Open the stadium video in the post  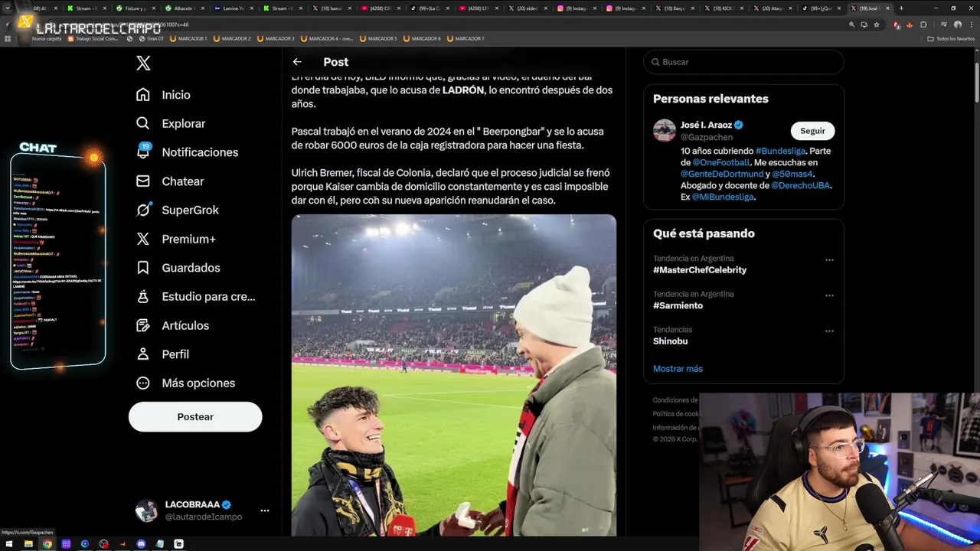[453, 375]
